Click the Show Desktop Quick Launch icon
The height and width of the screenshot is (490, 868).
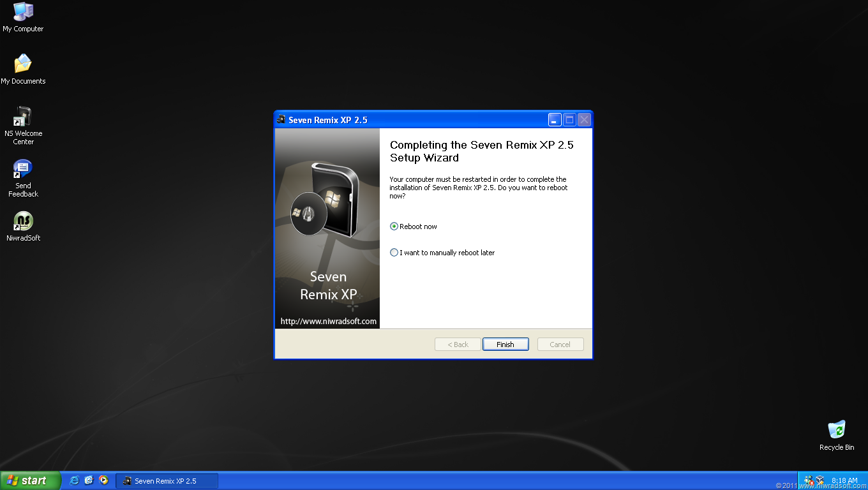click(x=89, y=480)
